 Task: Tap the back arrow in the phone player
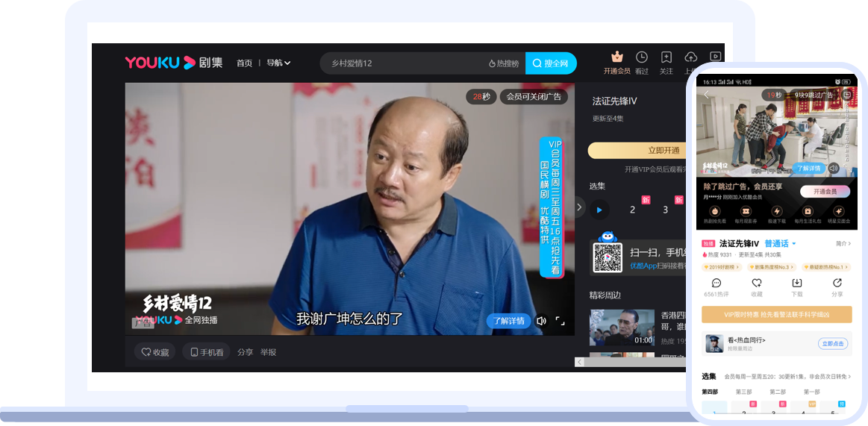[706, 95]
